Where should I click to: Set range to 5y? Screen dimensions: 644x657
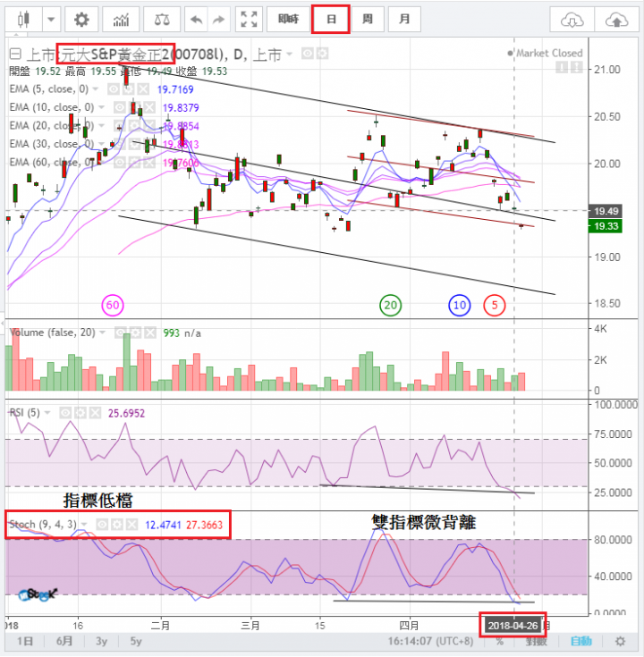(135, 642)
